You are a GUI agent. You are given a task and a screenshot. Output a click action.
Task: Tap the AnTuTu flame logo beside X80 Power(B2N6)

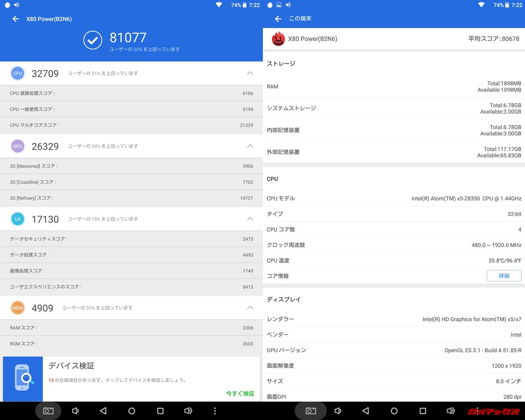pyautogui.click(x=278, y=38)
